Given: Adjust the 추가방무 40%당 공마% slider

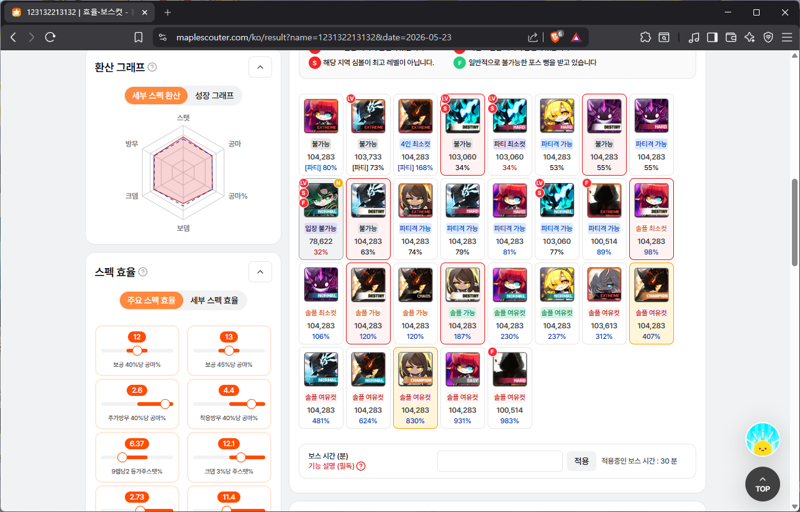Looking at the screenshot, I should (x=165, y=404).
